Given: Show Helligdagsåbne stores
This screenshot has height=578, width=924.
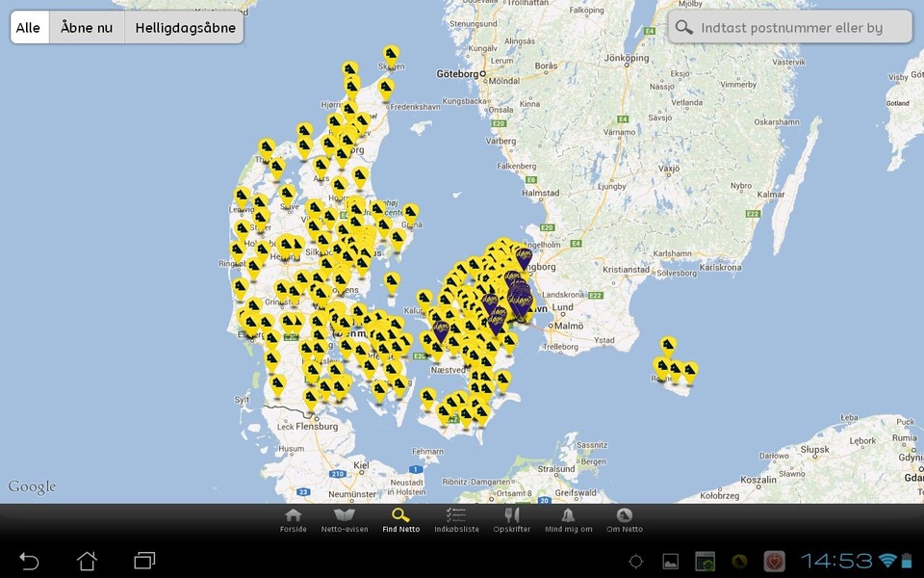Looking at the screenshot, I should pyautogui.click(x=185, y=27).
